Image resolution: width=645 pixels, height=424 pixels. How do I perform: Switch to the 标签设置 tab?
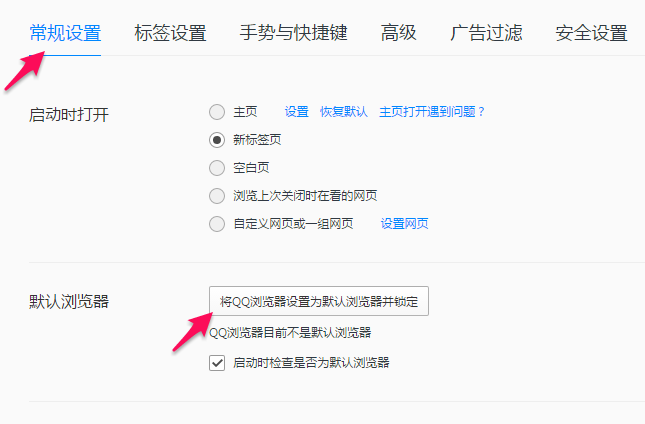170,33
